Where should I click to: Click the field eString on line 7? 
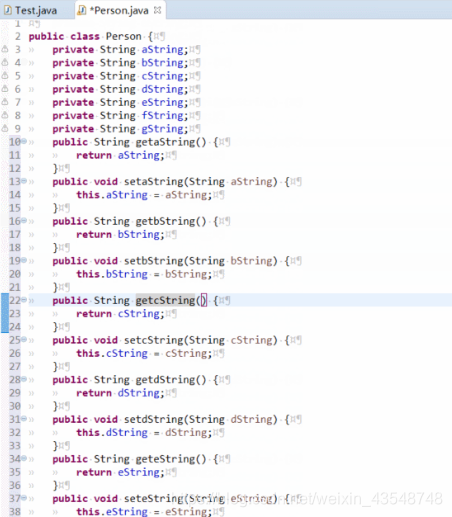click(163, 102)
